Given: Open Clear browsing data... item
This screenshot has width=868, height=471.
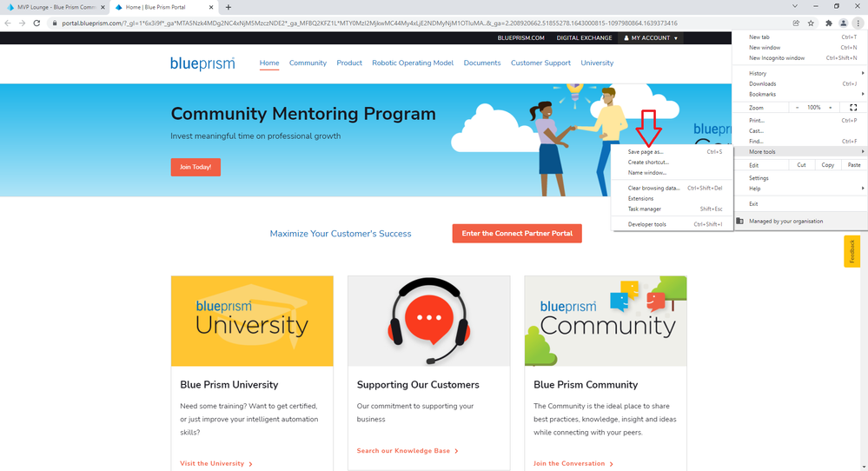Looking at the screenshot, I should click(x=672, y=189).
